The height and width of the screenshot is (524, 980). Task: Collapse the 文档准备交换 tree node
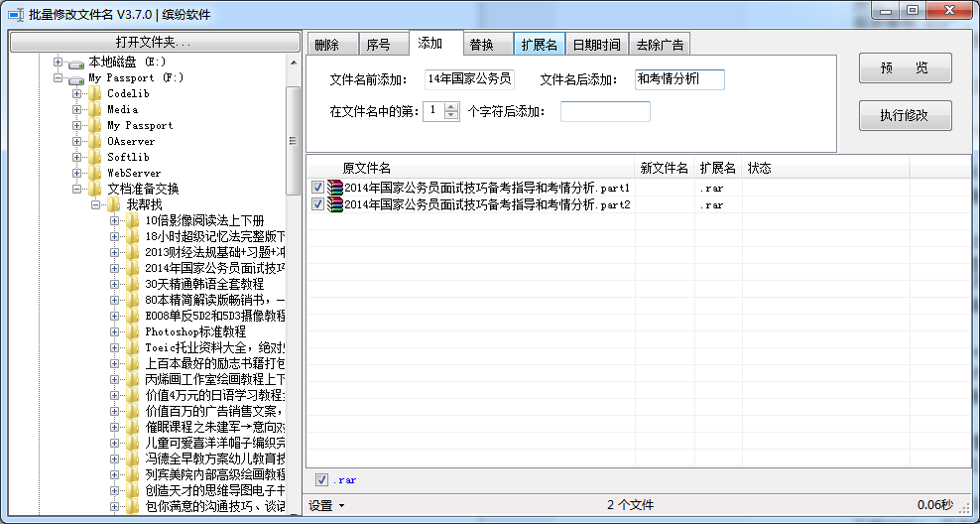point(76,189)
